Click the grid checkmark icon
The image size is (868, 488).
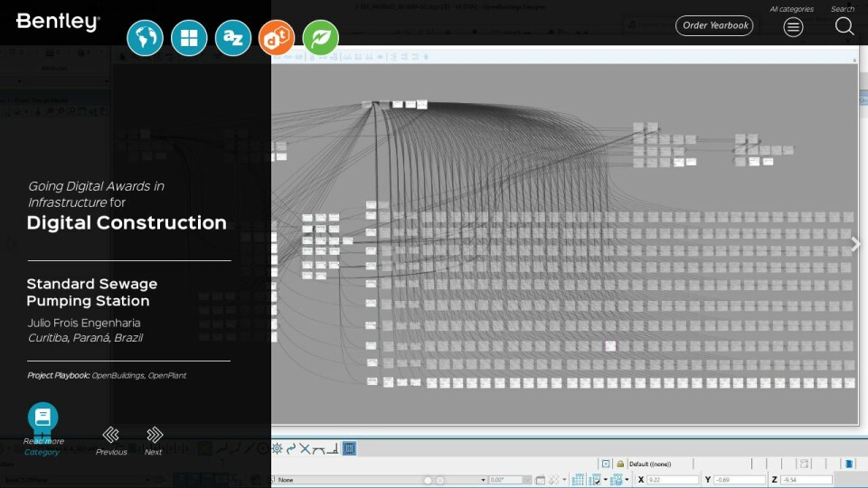point(596,480)
